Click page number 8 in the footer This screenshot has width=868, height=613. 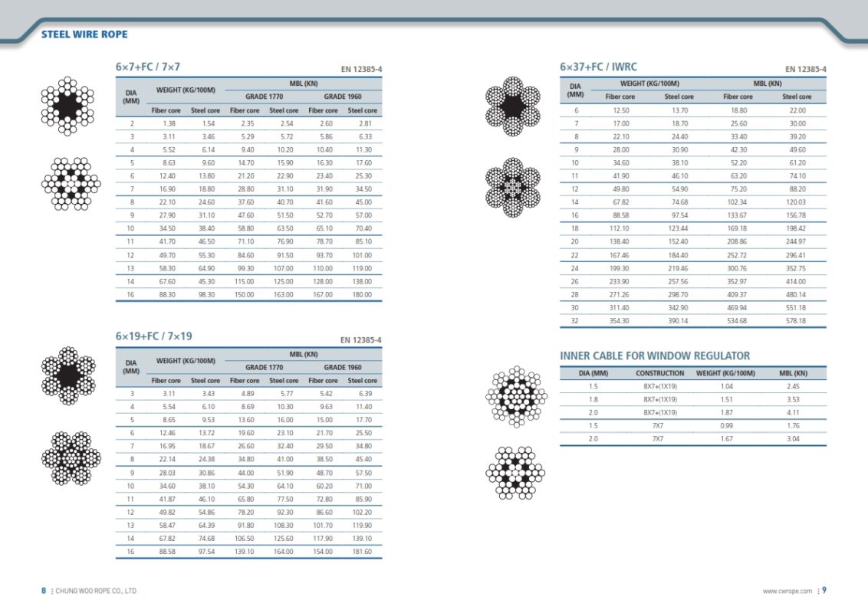[44, 591]
